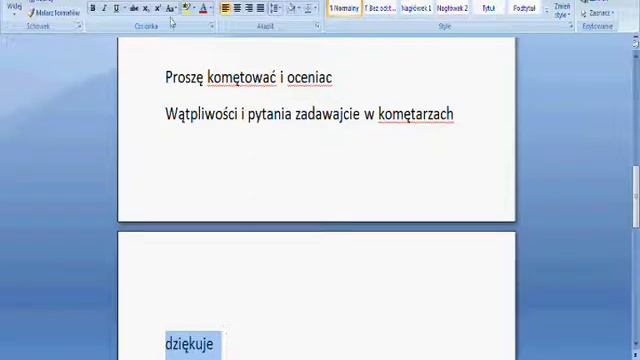The height and width of the screenshot is (360, 640).
Task: Open underline style dropdown arrow
Action: pyautogui.click(x=124, y=8)
